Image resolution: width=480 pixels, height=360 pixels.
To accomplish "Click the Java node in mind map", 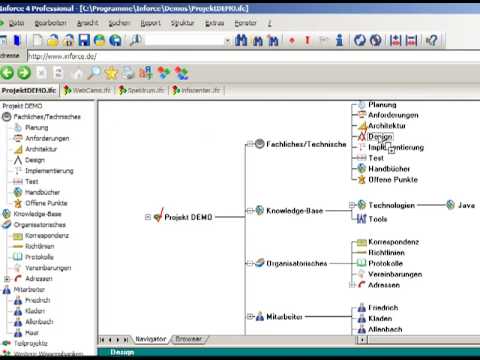I will coord(466,205).
